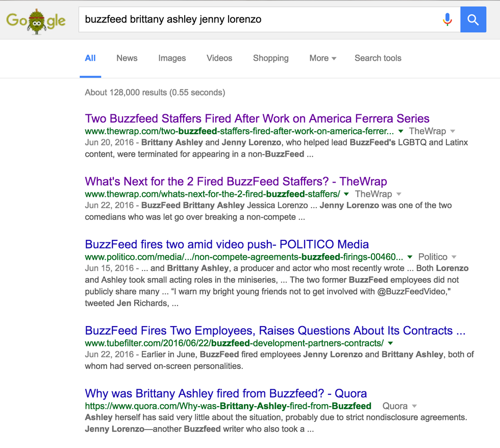
Task: Go to the Videos tab
Action: tap(219, 58)
